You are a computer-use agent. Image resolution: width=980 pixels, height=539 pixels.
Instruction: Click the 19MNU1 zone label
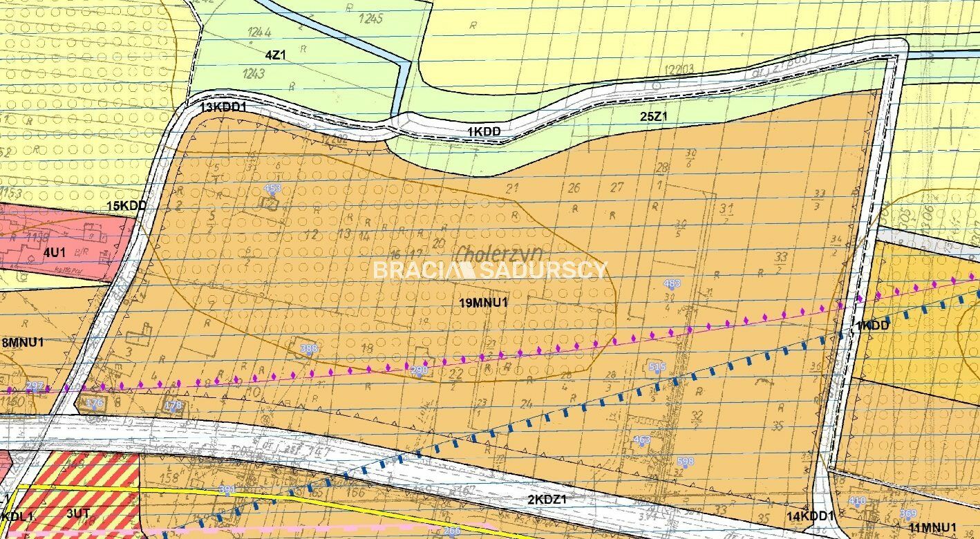tap(483, 302)
